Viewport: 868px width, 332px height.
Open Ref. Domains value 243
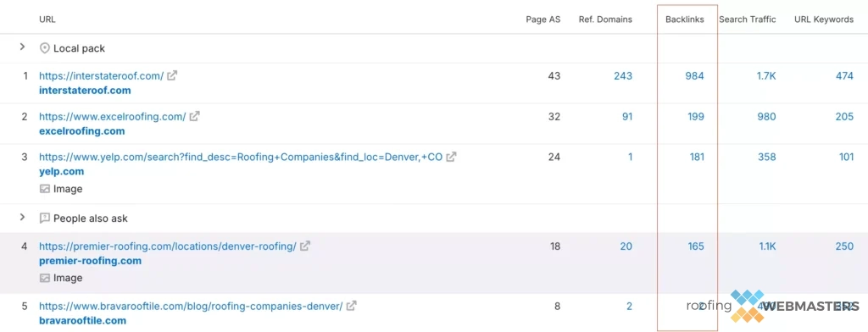623,76
